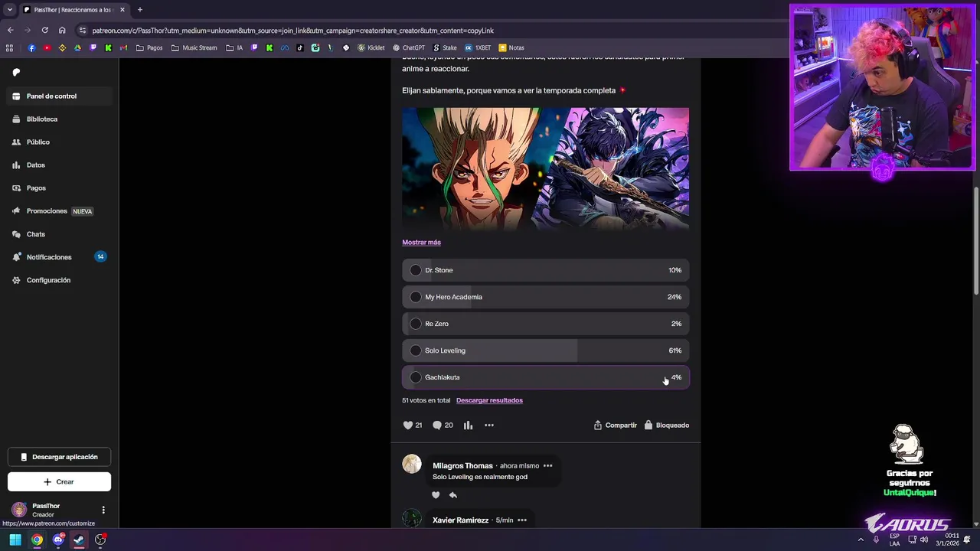Select the PassThor Patreon tab

[74, 10]
